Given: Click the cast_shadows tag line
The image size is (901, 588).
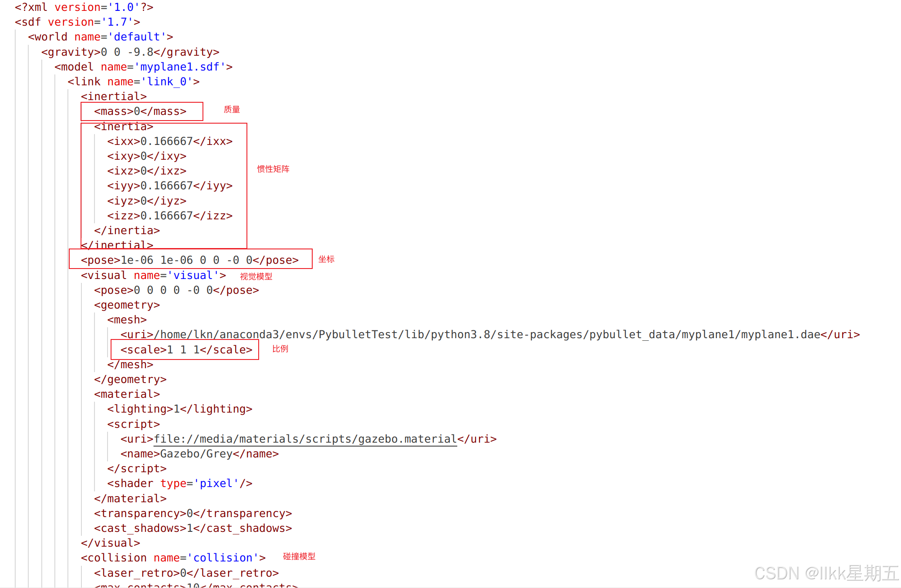Looking at the screenshot, I should point(192,528).
